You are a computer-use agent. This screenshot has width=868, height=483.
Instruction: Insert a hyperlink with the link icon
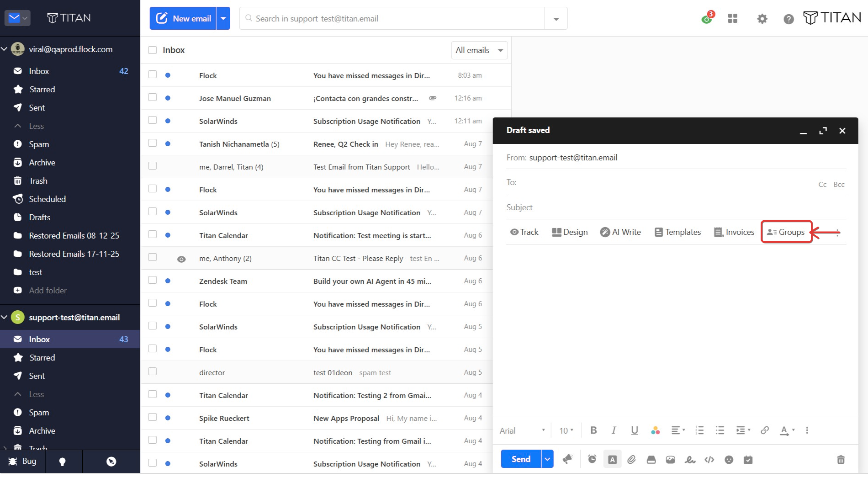765,430
